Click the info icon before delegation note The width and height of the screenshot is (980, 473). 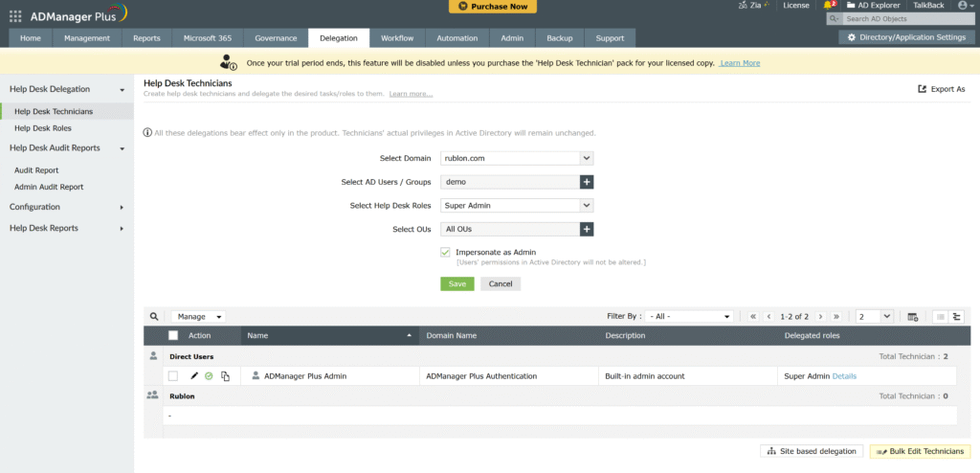(147, 133)
